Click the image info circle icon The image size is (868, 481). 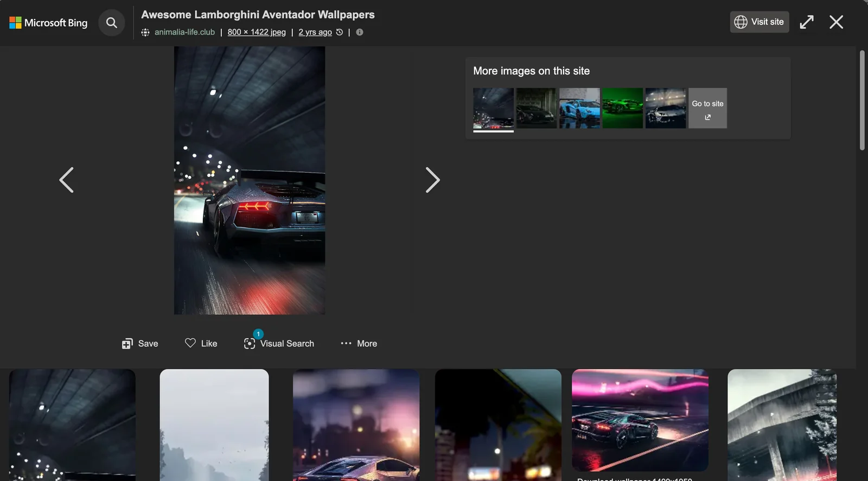pyautogui.click(x=359, y=32)
